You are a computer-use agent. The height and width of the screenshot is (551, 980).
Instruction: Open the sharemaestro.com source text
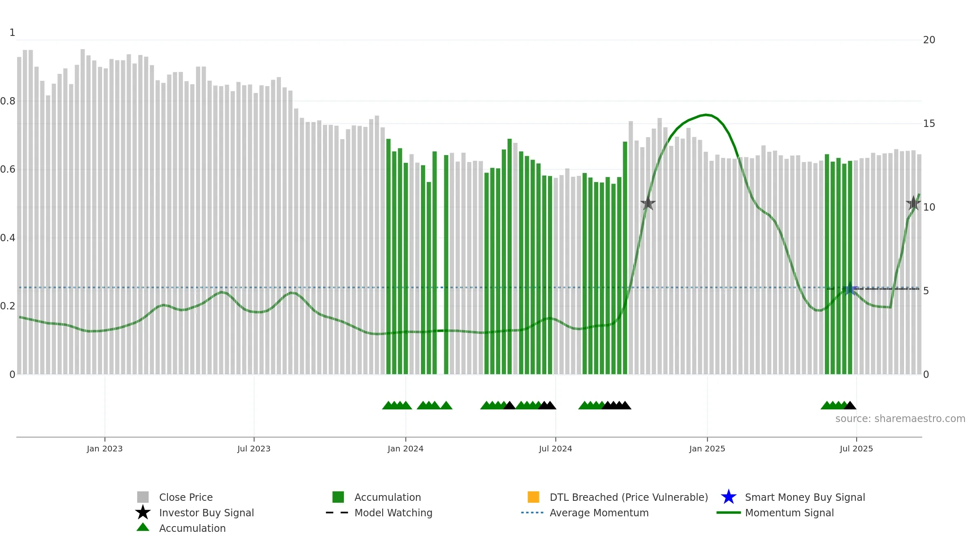(900, 419)
